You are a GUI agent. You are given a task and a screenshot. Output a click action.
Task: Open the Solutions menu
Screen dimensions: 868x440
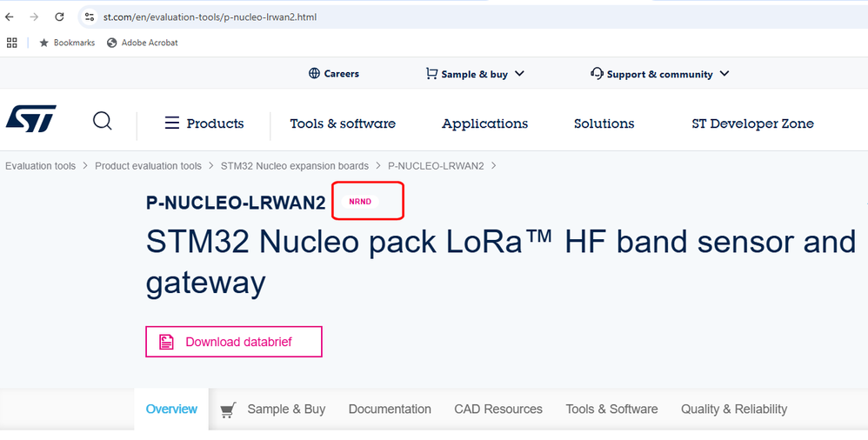point(604,123)
